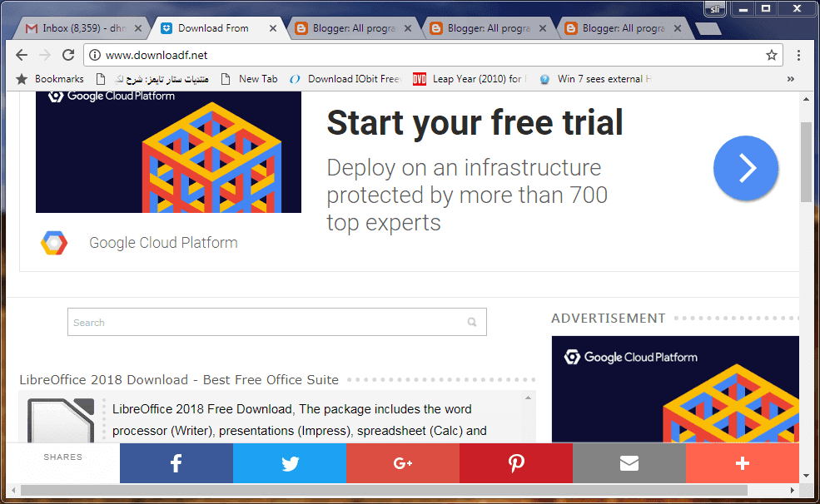This screenshot has width=820, height=504.
Task: Open site info via the circled-i icon
Action: pos(94,55)
